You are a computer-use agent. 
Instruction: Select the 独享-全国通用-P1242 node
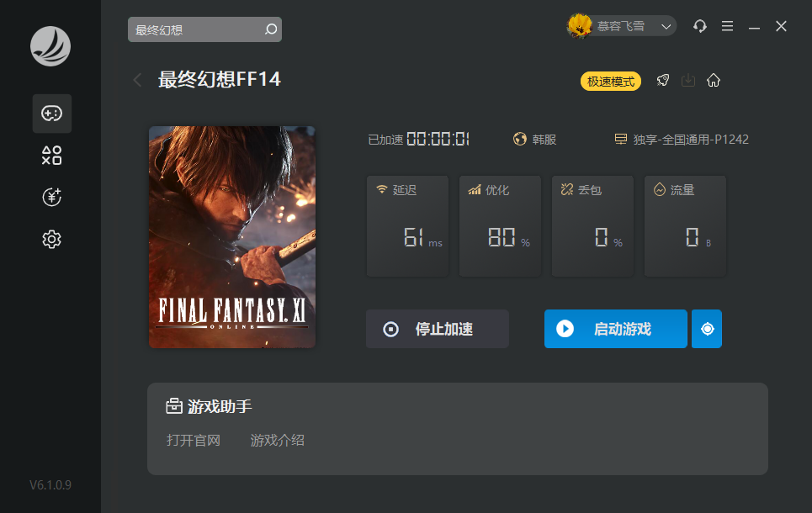pos(682,140)
